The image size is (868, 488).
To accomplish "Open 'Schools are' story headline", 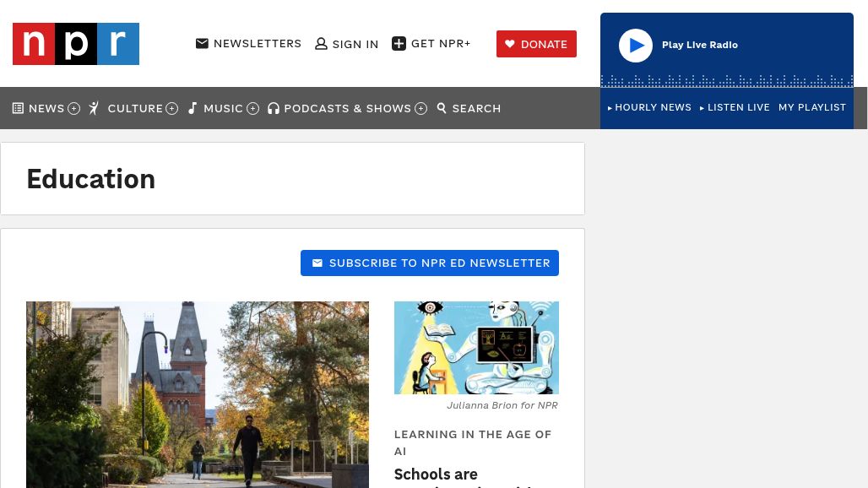I will (436, 474).
